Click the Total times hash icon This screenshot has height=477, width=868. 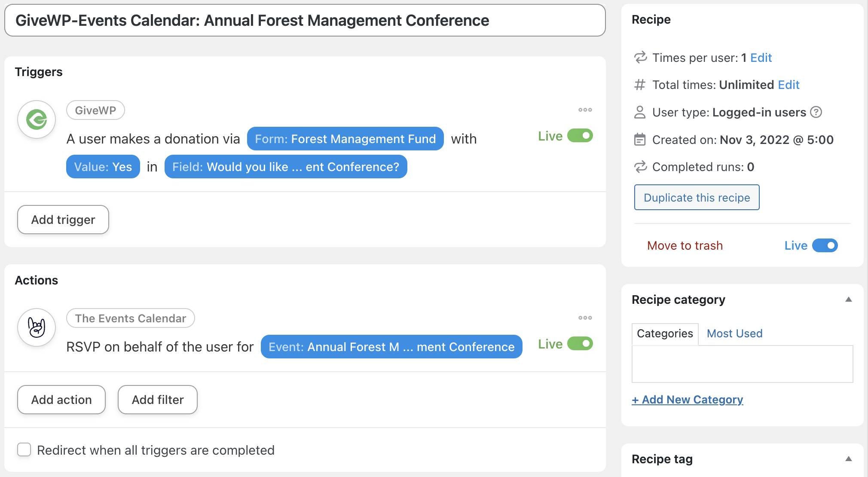[640, 85]
